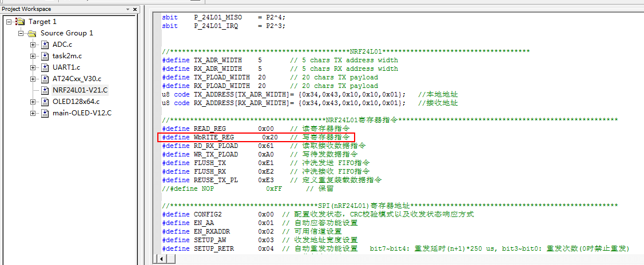Click the #define RX_PLOAD_WIDTH line
Viewport: 644px width, 265px height.
coord(270,86)
